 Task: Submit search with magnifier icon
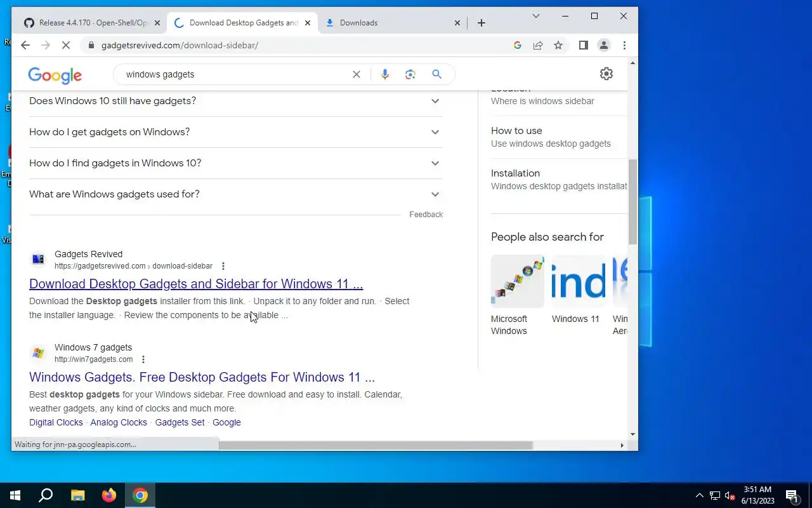pyautogui.click(x=436, y=74)
